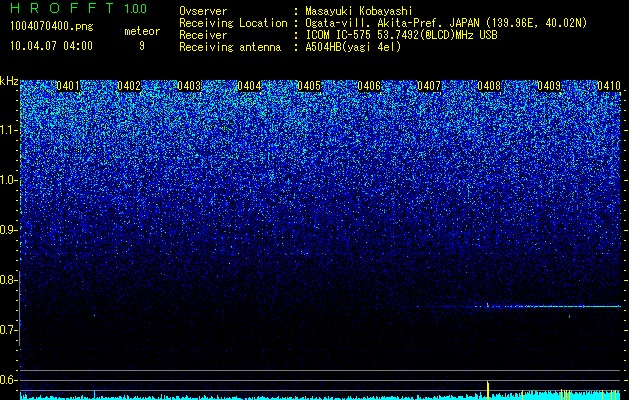
Task: Click the tall yellow meteor spike near 0408
Action: 488,390
